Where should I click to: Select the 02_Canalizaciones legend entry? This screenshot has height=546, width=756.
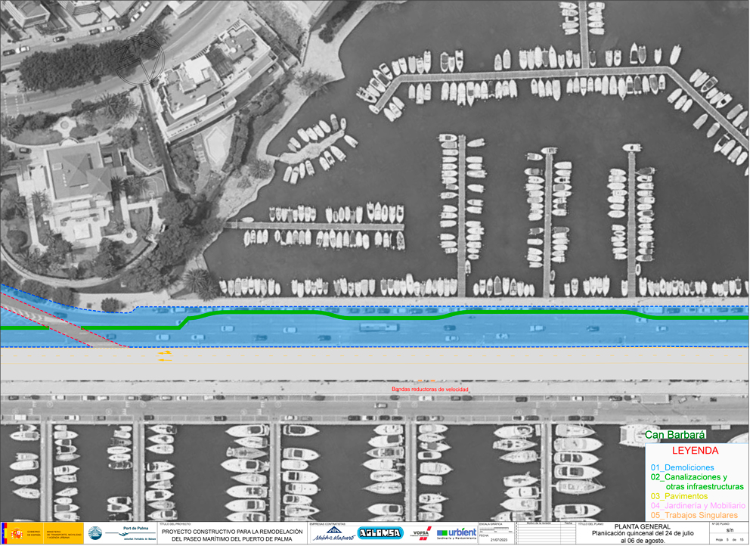click(697, 482)
